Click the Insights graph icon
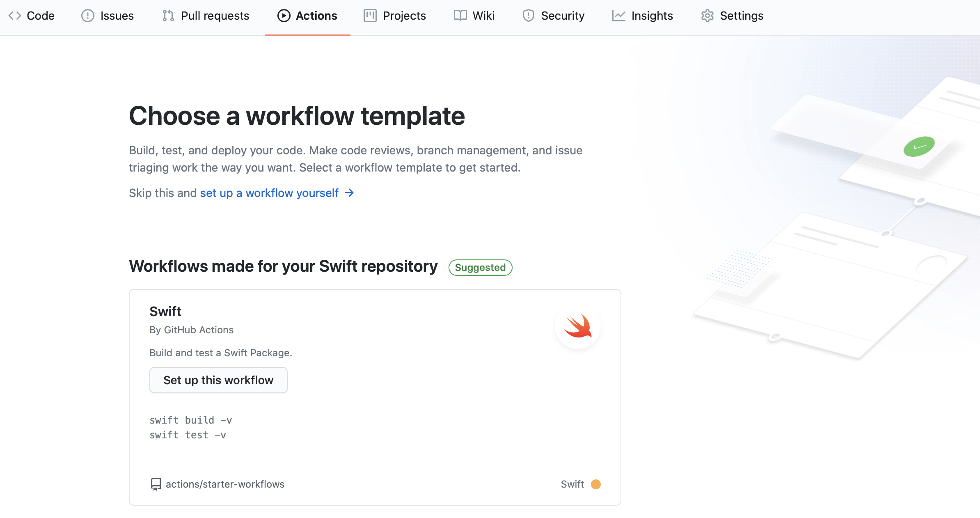980x518 pixels. pyautogui.click(x=618, y=16)
